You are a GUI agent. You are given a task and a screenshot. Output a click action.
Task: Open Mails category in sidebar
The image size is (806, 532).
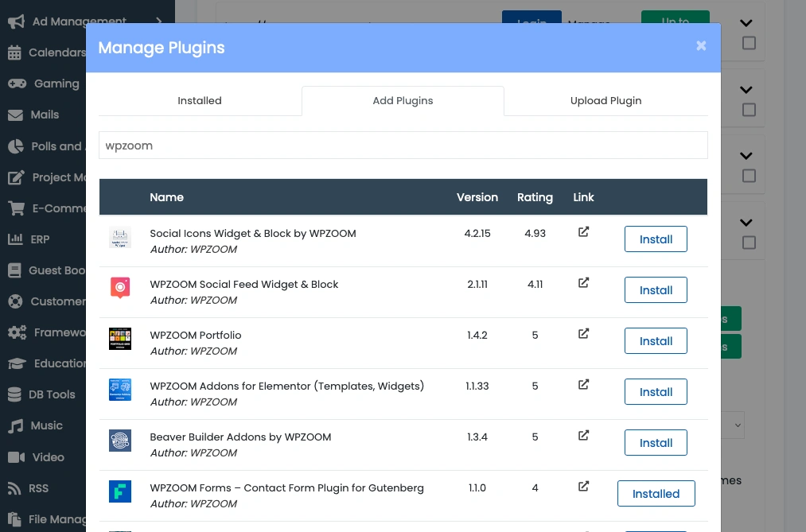click(45, 115)
